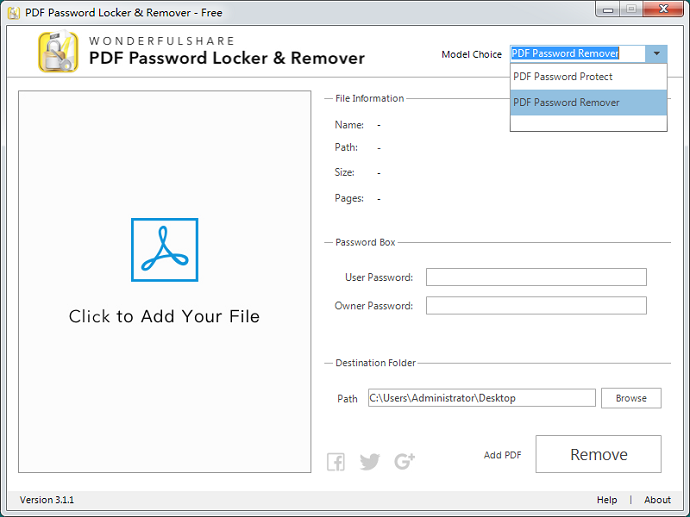Click the 'Model Choice' label
Screen dimensions: 690x517
471,55
